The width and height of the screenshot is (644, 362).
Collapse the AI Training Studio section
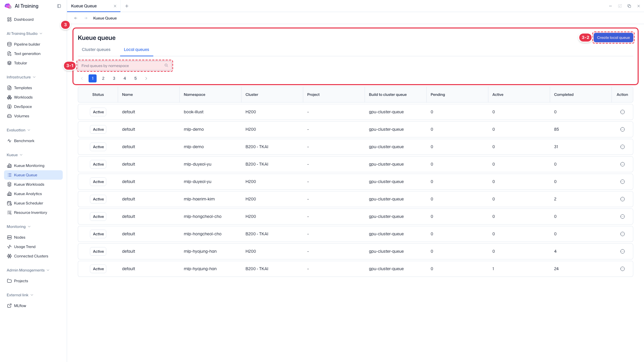coord(24,34)
